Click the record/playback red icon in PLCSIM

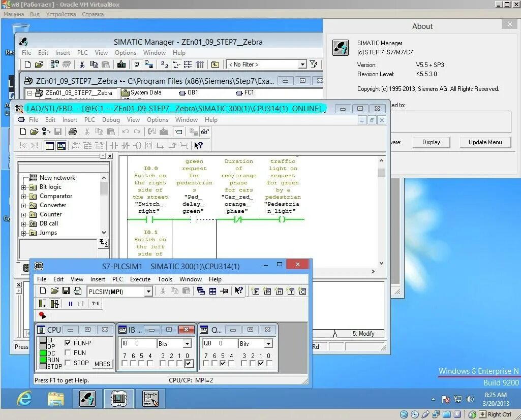pos(42,315)
